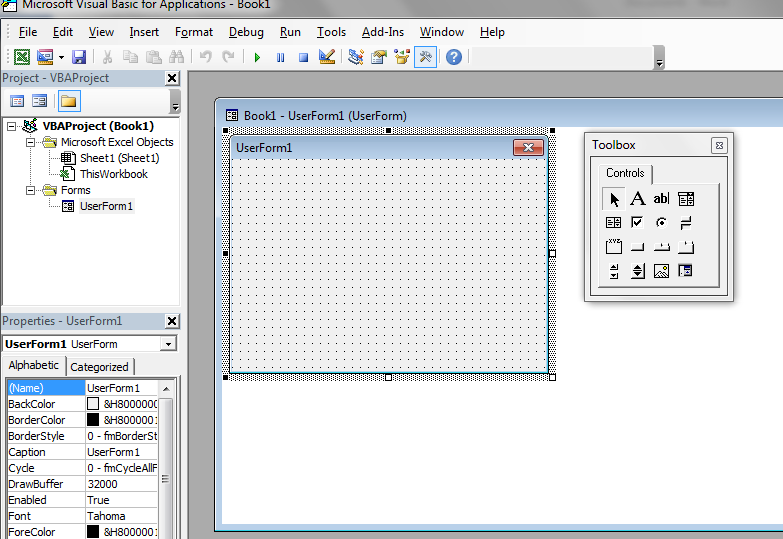Click View Code icon in Project pane

[x=17, y=101]
